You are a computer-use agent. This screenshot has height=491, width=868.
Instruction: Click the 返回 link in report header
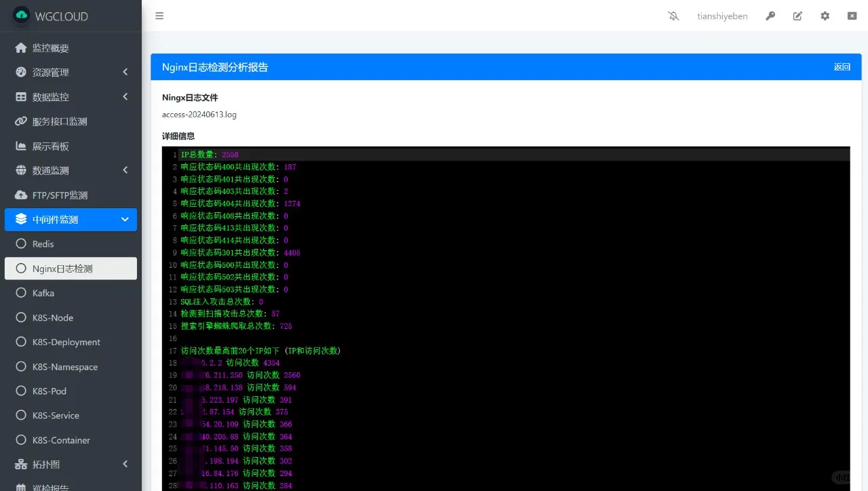[842, 67]
